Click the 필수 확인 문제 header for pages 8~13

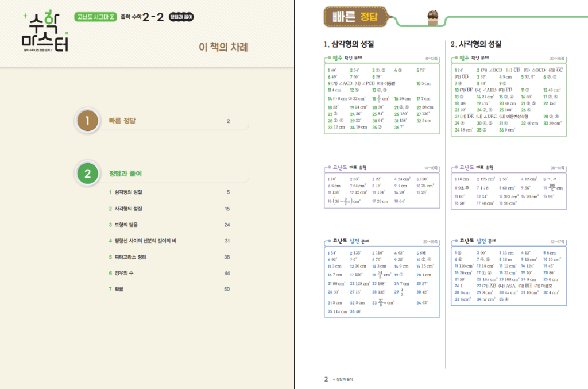coord(349,58)
